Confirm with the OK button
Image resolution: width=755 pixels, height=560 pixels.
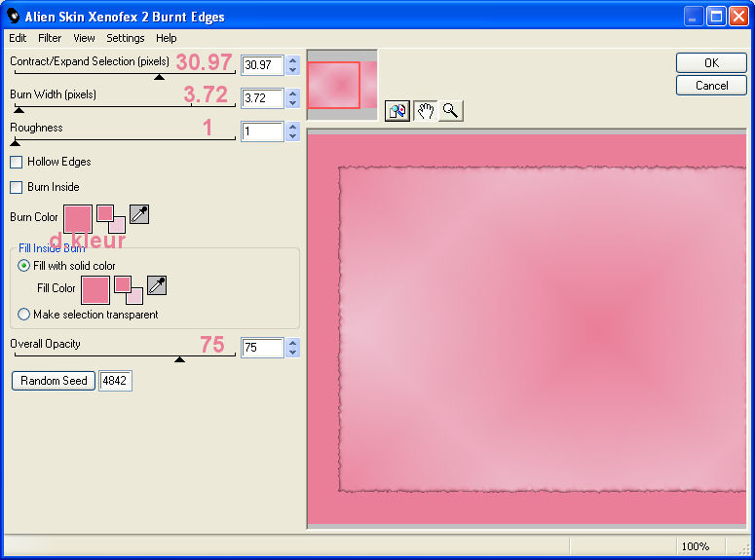coord(711,62)
